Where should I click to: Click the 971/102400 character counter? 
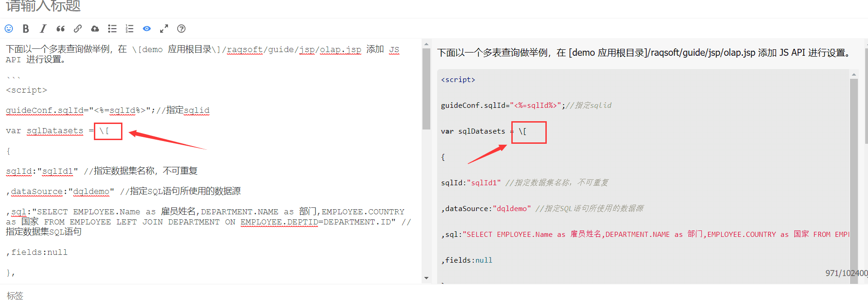point(846,273)
